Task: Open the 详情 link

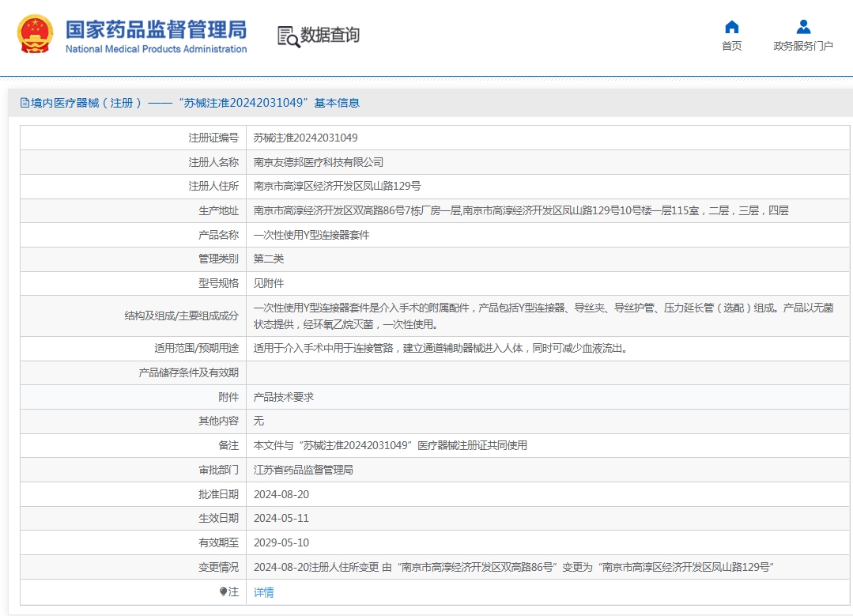Action: click(264, 592)
